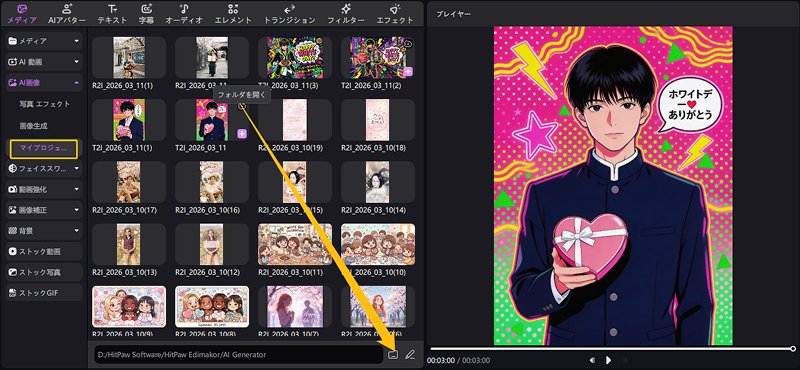The height and width of the screenshot is (370, 800).
Task: Select thumbnail R2I_2026_03_10(18)
Action: pos(378,120)
